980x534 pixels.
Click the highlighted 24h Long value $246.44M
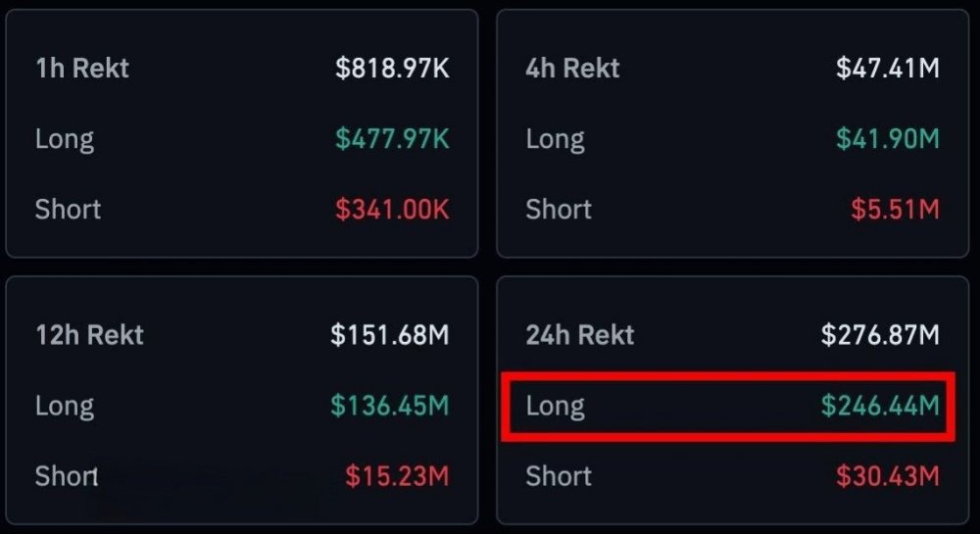click(880, 406)
